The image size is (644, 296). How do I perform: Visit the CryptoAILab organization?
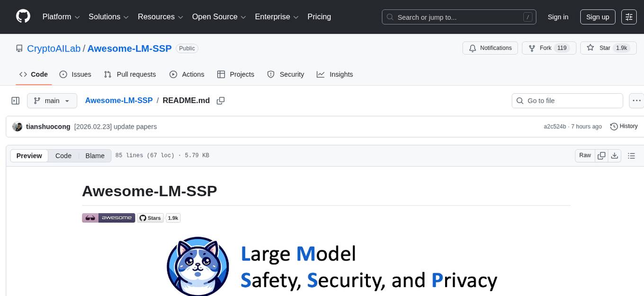coord(54,48)
